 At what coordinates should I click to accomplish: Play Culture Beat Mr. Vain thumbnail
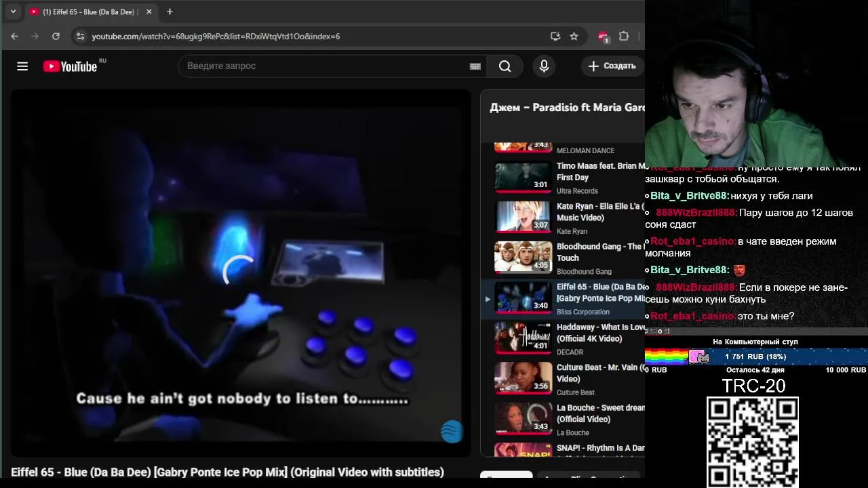[522, 378]
